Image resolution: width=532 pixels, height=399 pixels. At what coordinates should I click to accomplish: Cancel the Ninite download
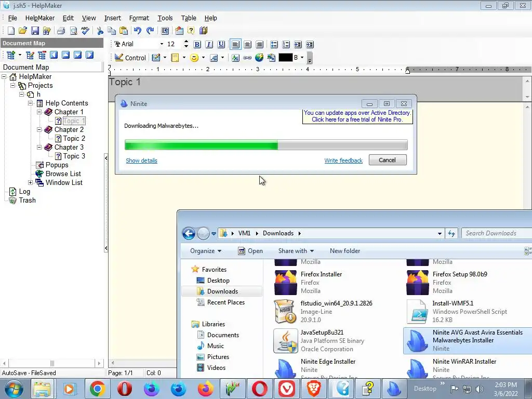coord(388,160)
